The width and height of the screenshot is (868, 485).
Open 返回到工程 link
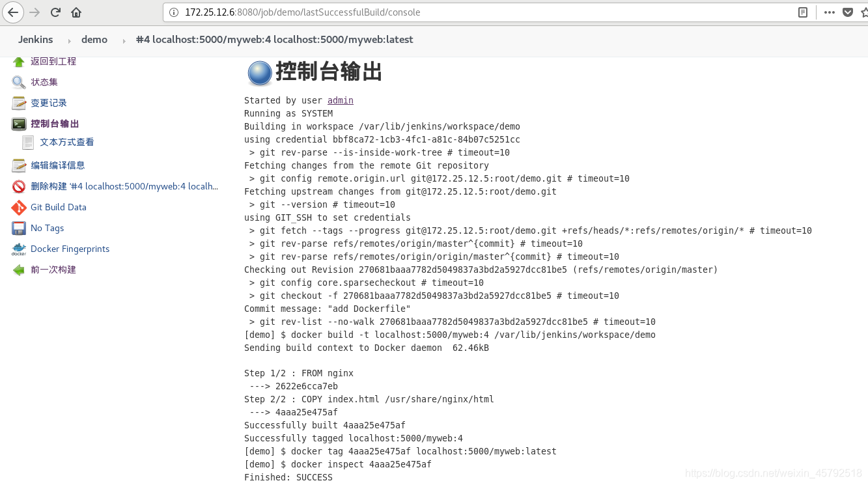(x=53, y=61)
